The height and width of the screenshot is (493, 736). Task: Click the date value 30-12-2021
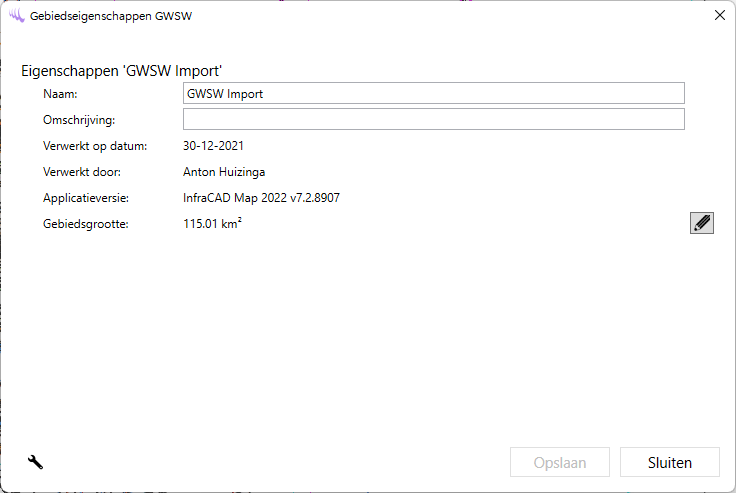click(x=214, y=146)
